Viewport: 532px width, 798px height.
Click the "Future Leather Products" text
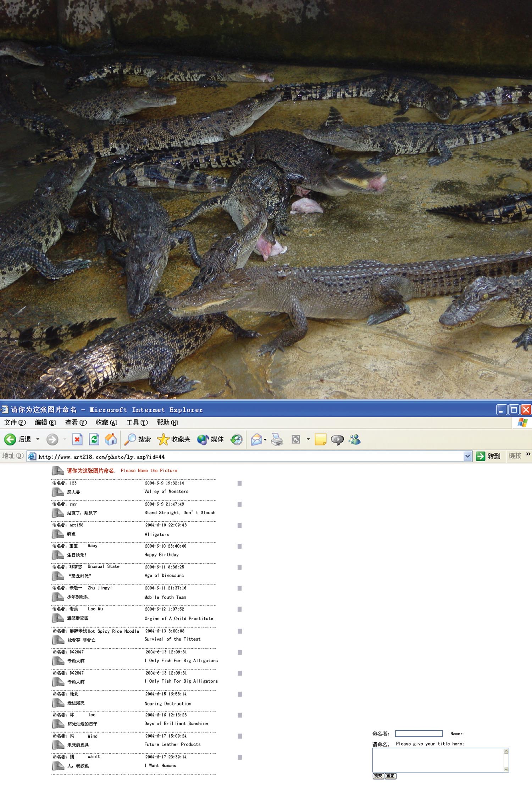click(172, 744)
